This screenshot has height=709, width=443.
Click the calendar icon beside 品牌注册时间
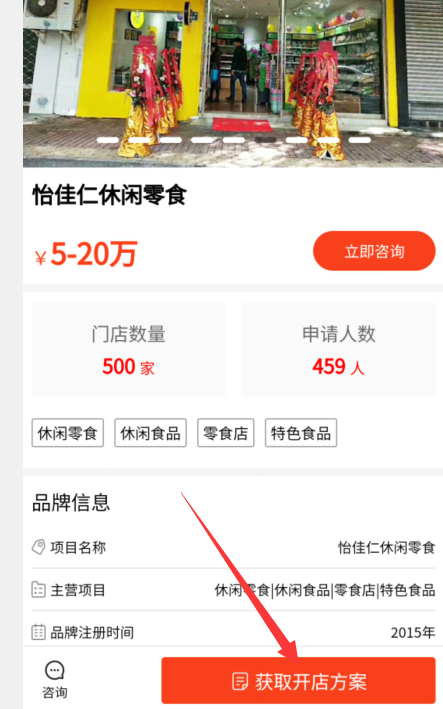[38, 632]
